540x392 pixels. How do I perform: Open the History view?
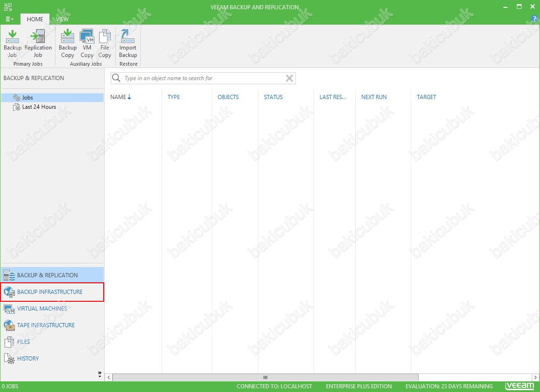(52, 359)
